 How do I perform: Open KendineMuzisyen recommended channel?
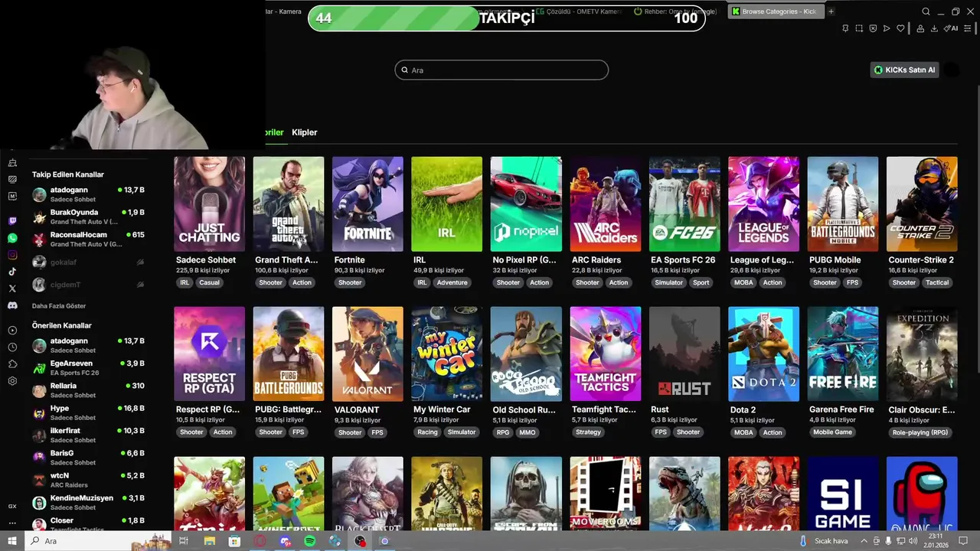[89, 503]
